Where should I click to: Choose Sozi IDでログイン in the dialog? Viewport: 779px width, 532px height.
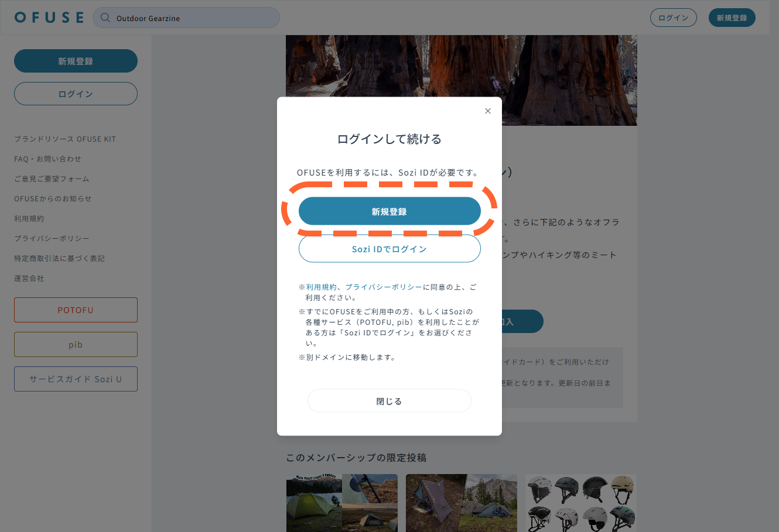coord(389,249)
